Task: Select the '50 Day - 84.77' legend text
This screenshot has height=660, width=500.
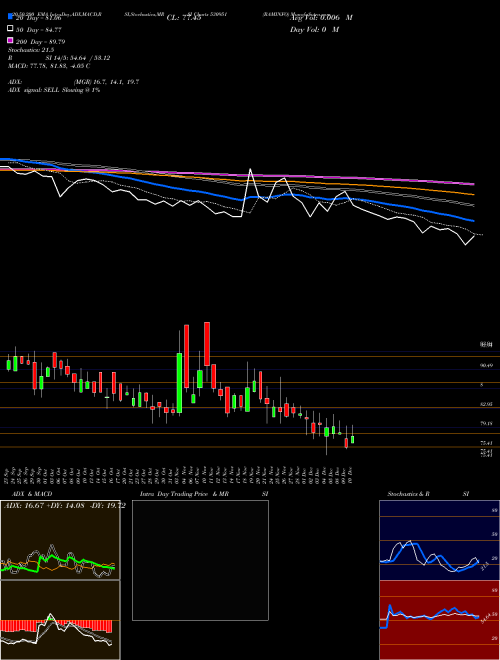Action: coord(39,30)
